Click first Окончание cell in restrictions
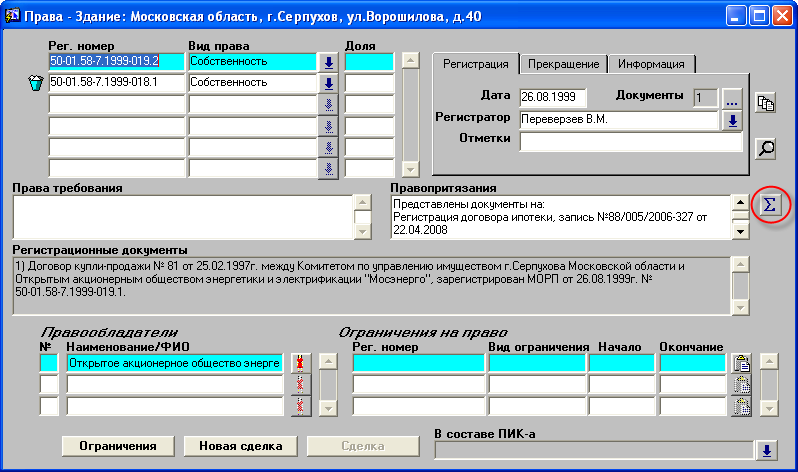Viewport: 798px width, 472px height. click(x=692, y=363)
